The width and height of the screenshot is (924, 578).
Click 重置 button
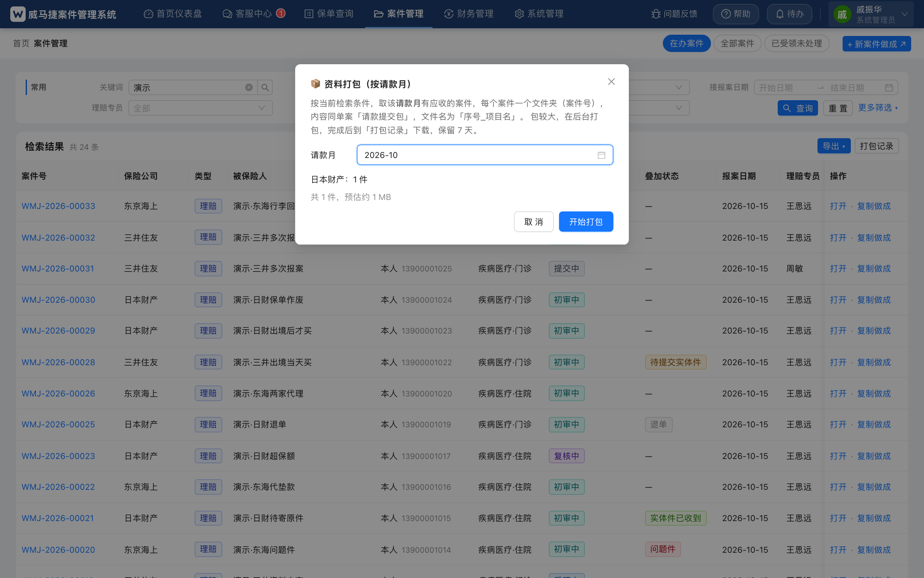pos(838,108)
